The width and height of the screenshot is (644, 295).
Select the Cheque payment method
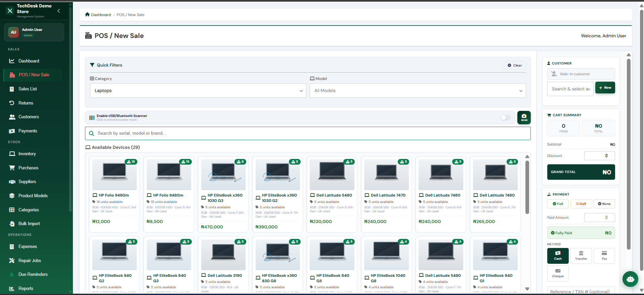pyautogui.click(x=558, y=273)
